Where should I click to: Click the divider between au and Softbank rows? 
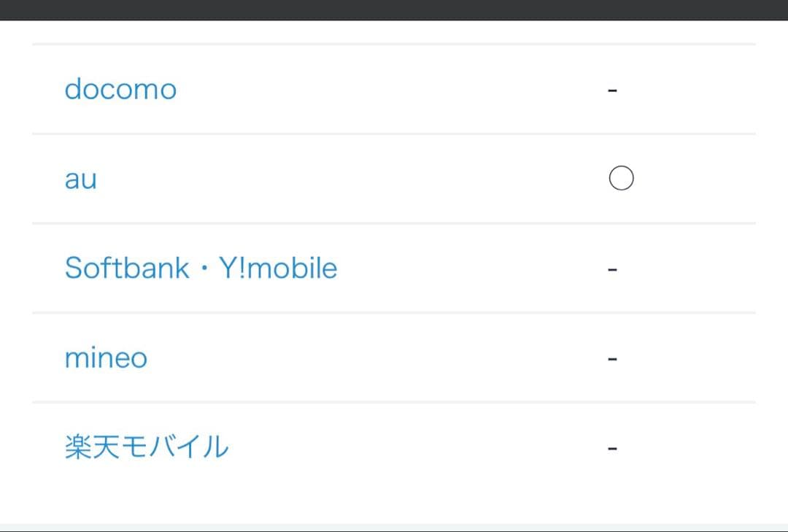coord(394,223)
